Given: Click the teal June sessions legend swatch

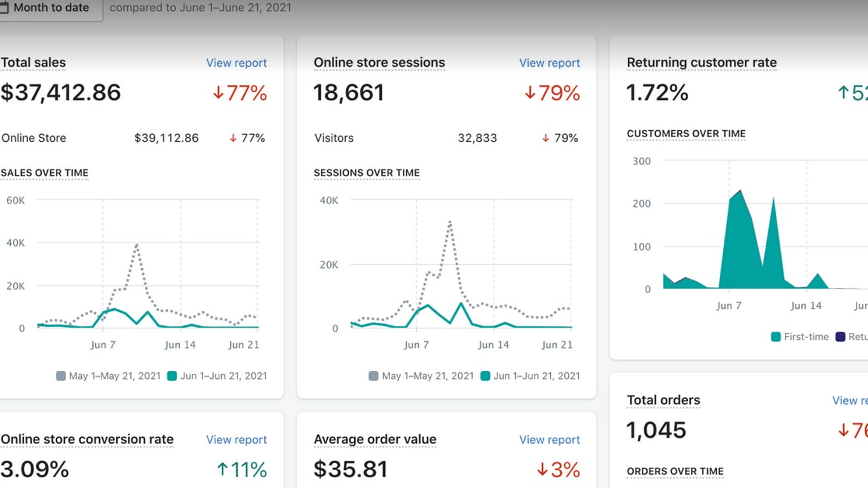Looking at the screenshot, I should click(485, 376).
